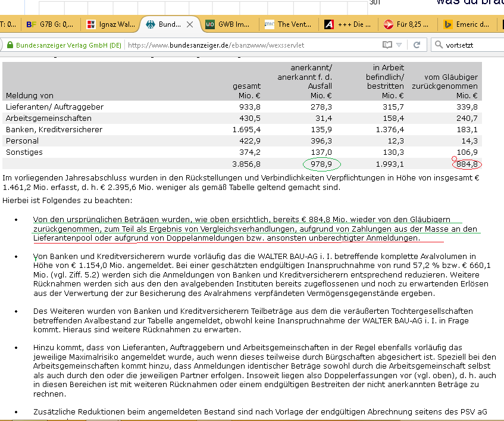Screen dimensions: 504x421
Task: Select row label 'Sonstiges'
Action: pos(24,152)
